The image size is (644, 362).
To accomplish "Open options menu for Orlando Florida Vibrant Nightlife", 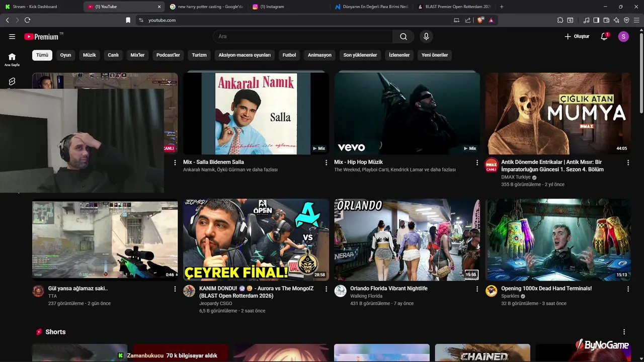I will (477, 289).
